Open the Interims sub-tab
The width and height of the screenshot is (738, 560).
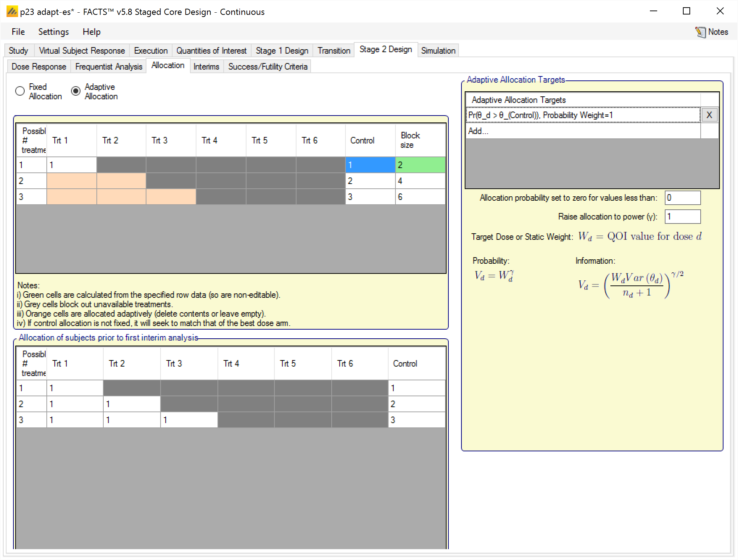click(x=206, y=67)
